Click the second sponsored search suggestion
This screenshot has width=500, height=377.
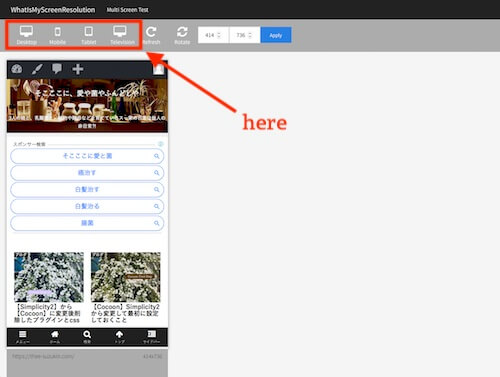87,173
